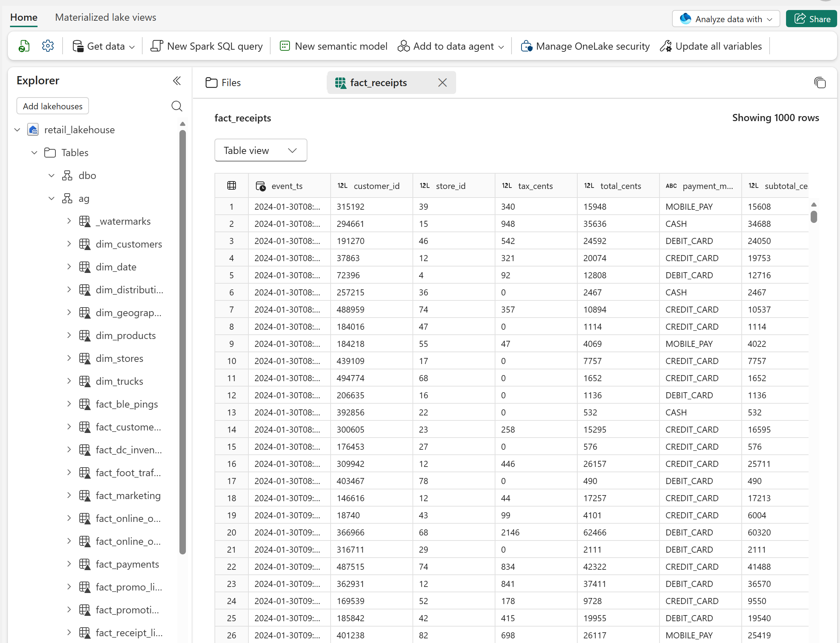840x643 pixels.
Task: Expand the fact_payments table node
Action: point(69,564)
